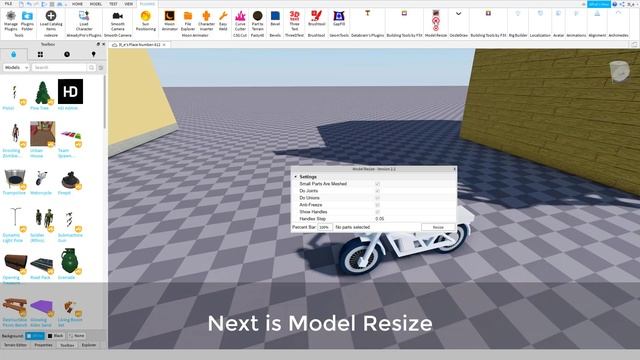Open the Curve Cutter plugin

pos(240,21)
